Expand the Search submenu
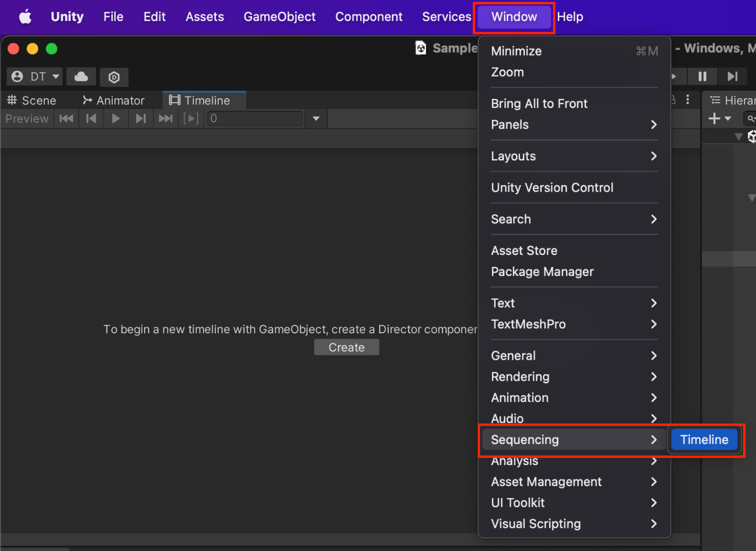This screenshot has height=551, width=756. click(575, 219)
